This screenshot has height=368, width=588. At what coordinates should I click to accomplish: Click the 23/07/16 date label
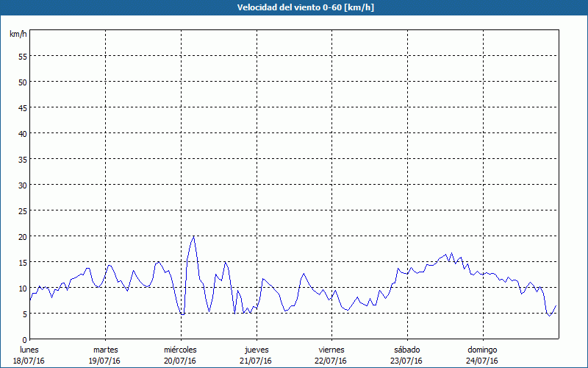tap(406, 361)
